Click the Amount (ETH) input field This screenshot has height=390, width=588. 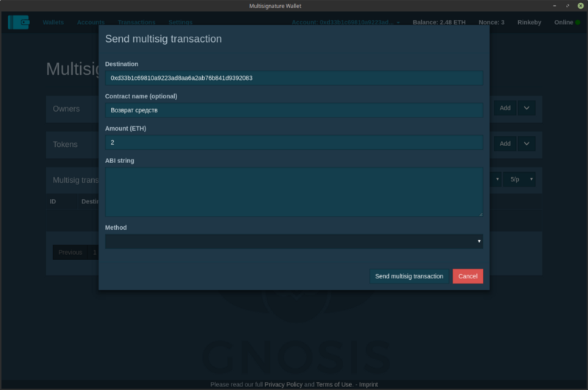pyautogui.click(x=294, y=142)
